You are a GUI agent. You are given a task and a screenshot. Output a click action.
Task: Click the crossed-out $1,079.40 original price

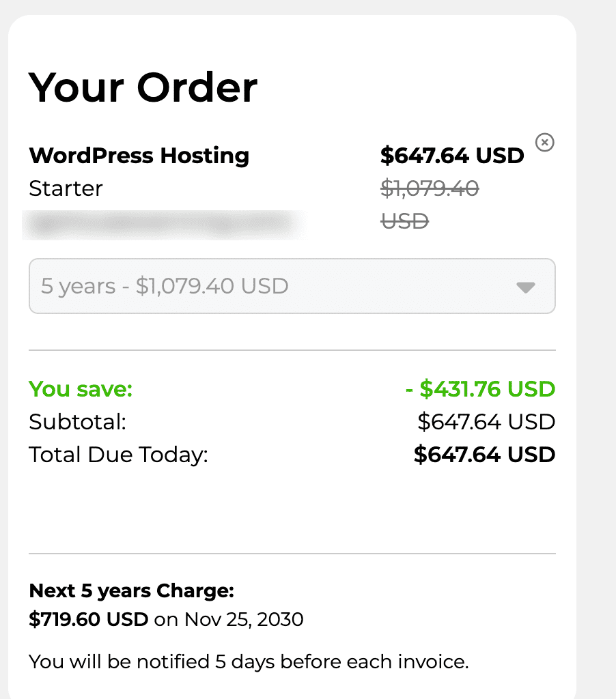pos(430,188)
